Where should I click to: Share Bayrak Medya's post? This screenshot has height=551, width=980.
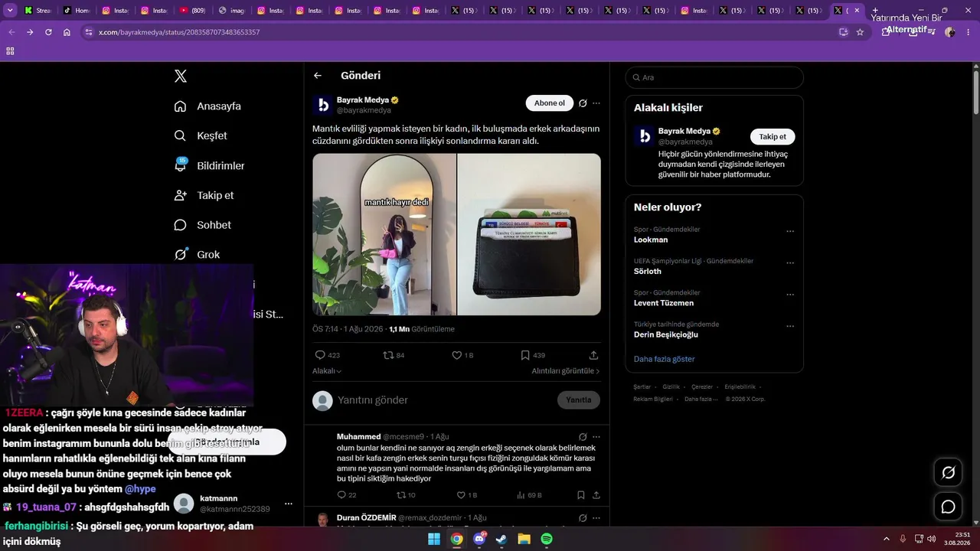(x=593, y=355)
